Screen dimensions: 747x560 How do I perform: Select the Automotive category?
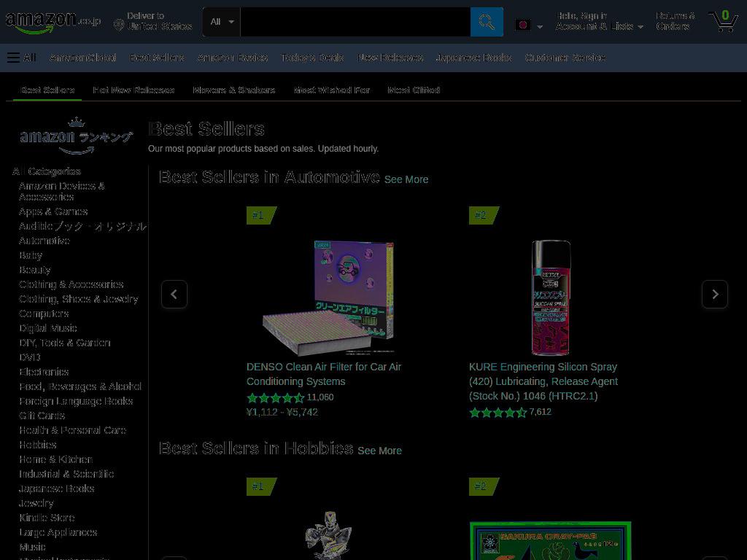tap(44, 241)
